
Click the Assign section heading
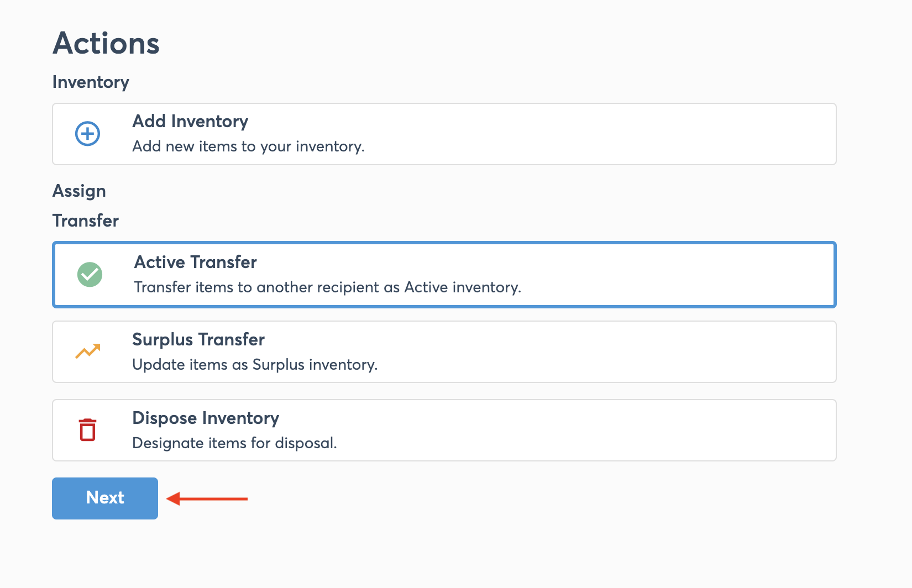[x=79, y=191]
